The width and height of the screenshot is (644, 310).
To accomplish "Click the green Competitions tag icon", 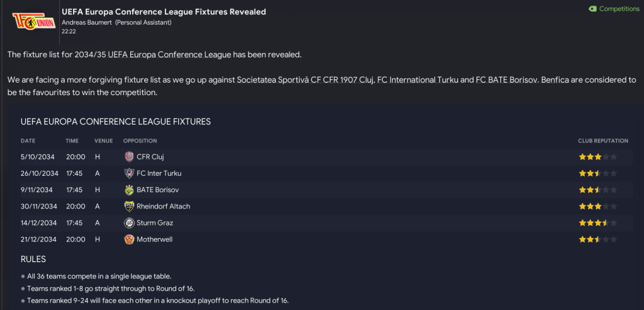I will coord(592,9).
